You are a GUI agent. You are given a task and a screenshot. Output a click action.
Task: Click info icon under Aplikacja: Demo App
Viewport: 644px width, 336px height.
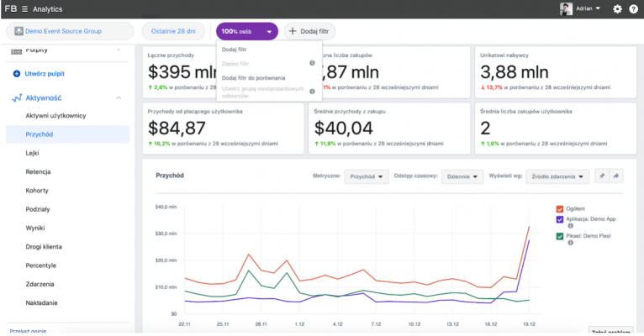pyautogui.click(x=570, y=226)
